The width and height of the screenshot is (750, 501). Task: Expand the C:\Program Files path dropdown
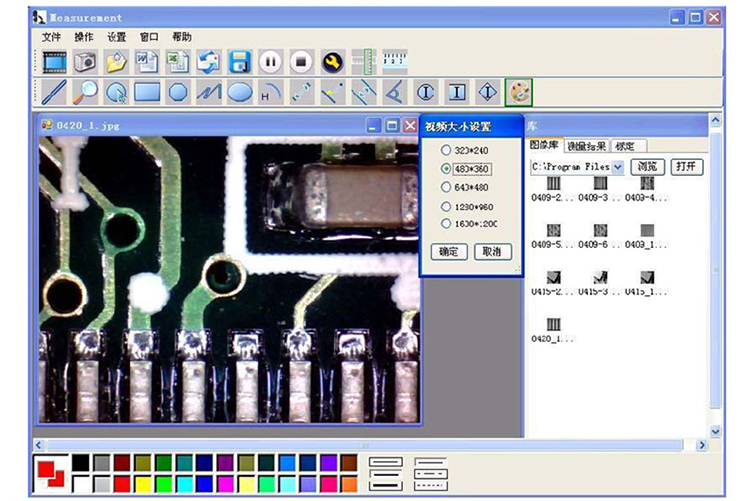tap(617, 167)
